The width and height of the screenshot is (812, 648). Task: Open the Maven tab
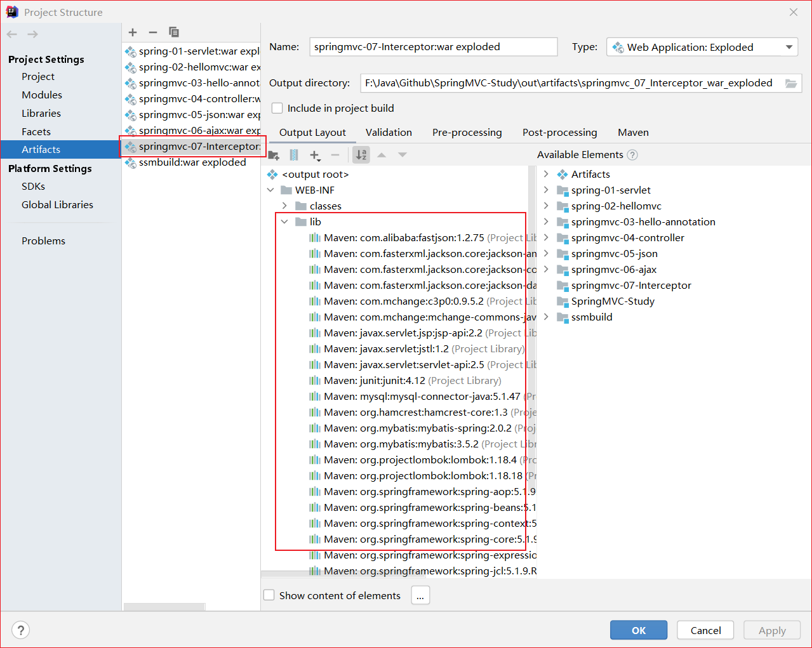(x=633, y=132)
